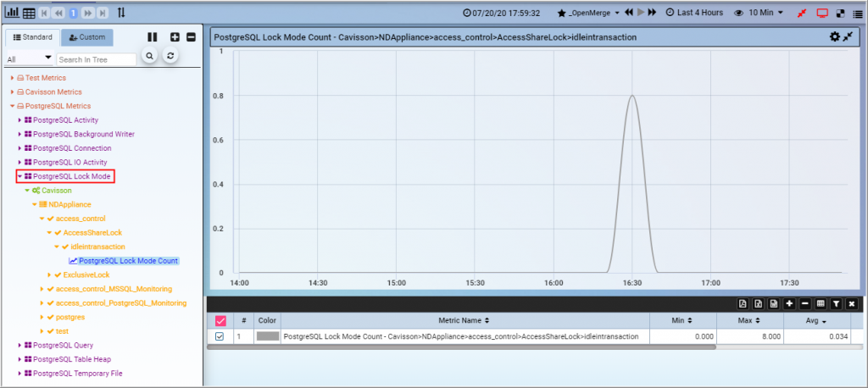Expand PostgreSQL Background Writer group

click(20, 134)
